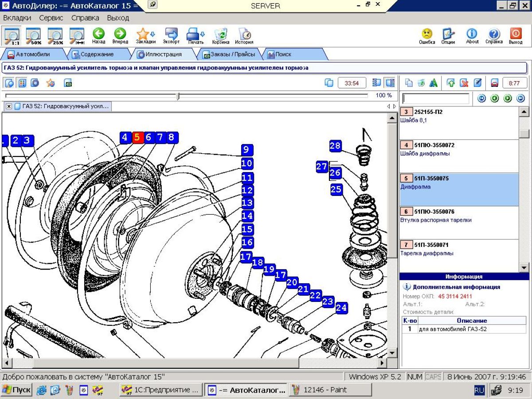Click the Экспорт toolbar icon
The image size is (532, 399).
tap(171, 35)
